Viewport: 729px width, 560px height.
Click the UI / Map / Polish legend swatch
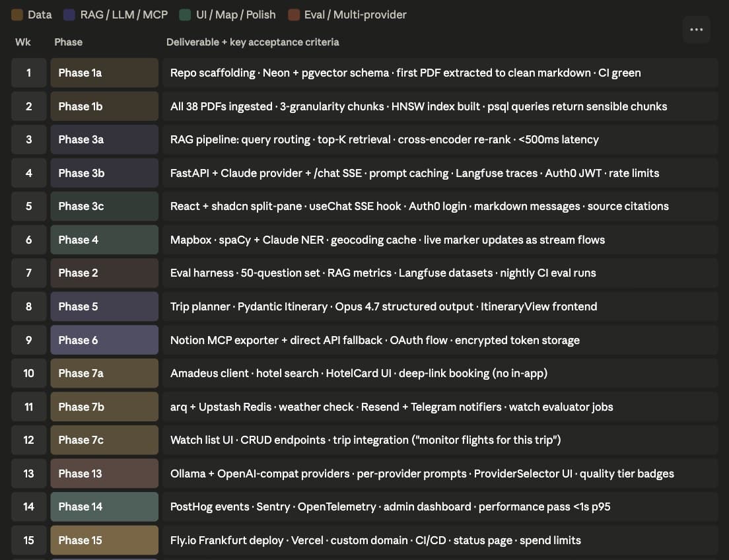[185, 15]
